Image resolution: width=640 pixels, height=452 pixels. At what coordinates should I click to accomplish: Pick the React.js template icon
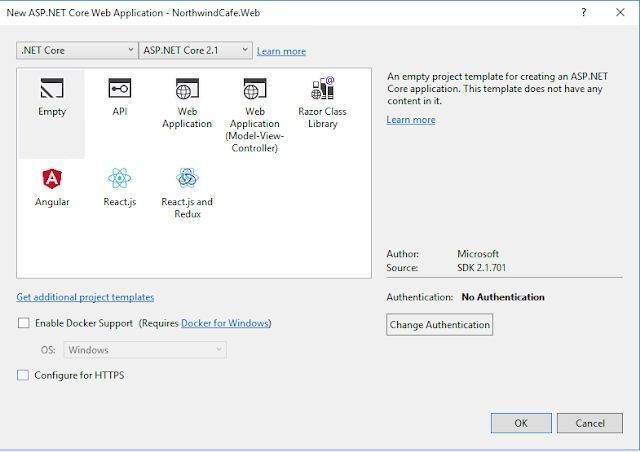click(120, 178)
